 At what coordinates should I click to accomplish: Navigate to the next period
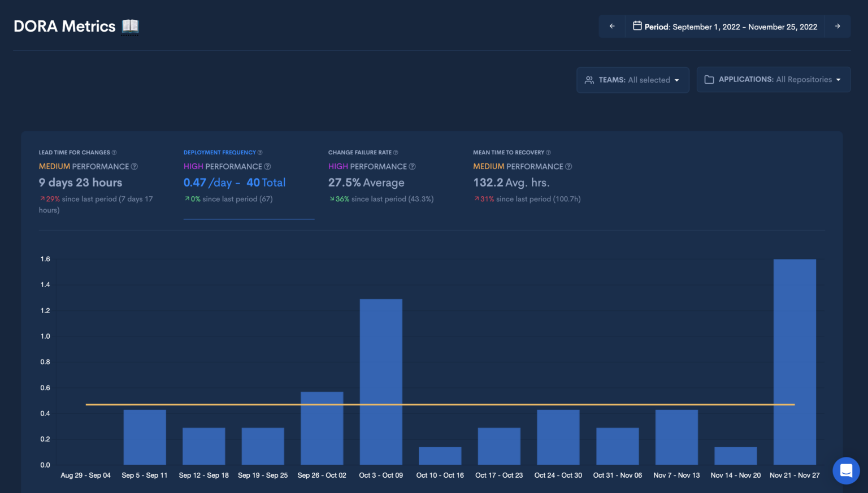click(837, 26)
